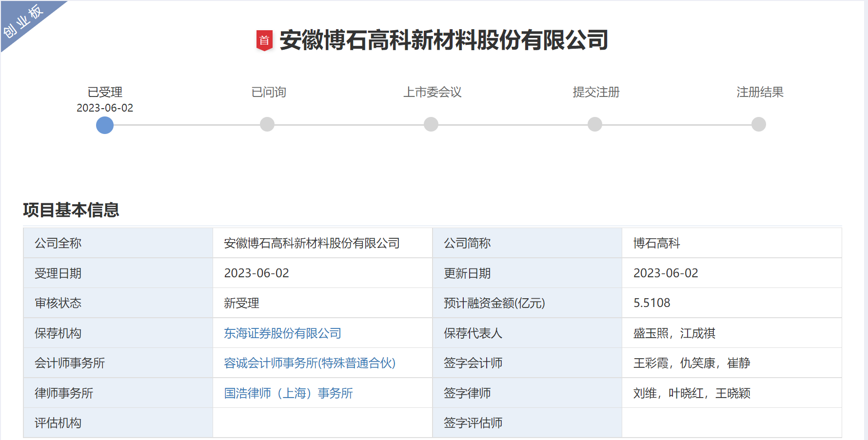Viewport: 868px width, 440px height.
Task: Click the 已受理 stage label
Action: pos(104,92)
